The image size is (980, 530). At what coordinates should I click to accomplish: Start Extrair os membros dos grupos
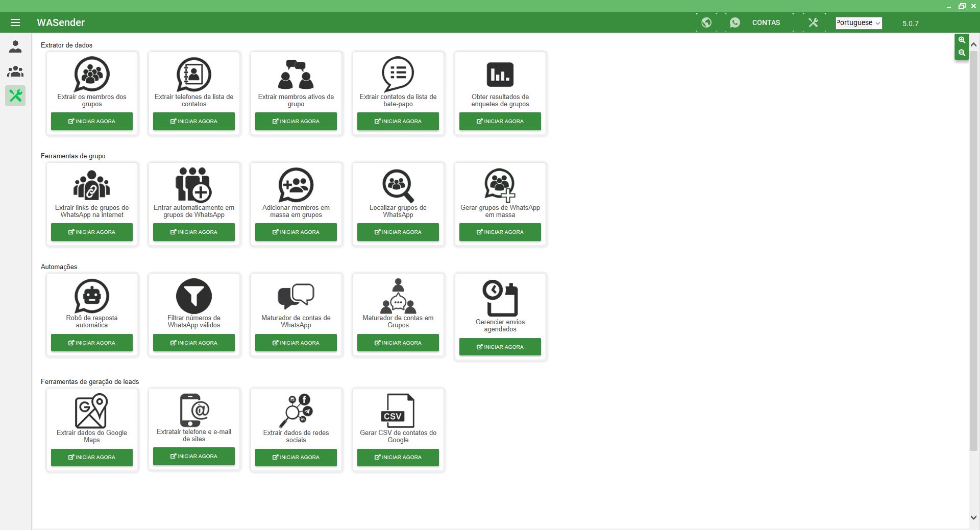92,122
